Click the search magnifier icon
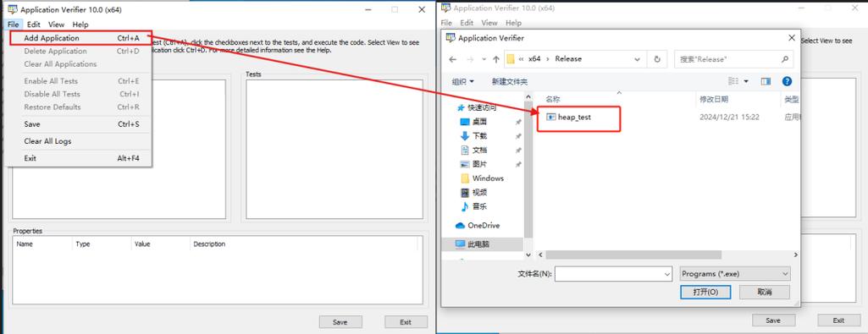Image resolution: width=868 pixels, height=334 pixels. pos(784,59)
